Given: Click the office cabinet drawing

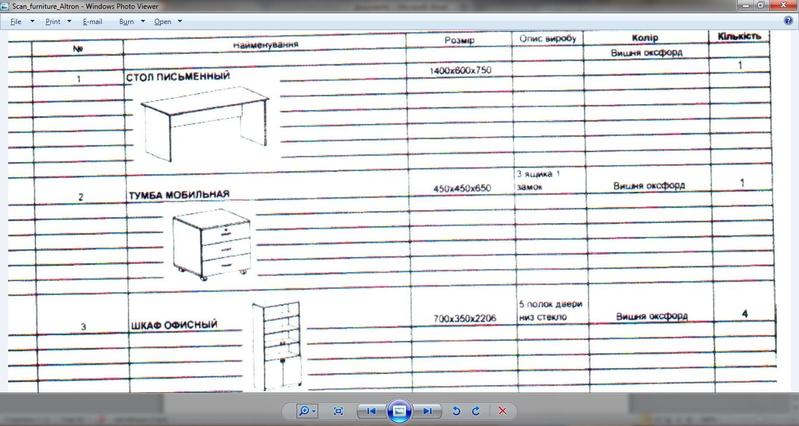Looking at the screenshot, I should (276, 345).
